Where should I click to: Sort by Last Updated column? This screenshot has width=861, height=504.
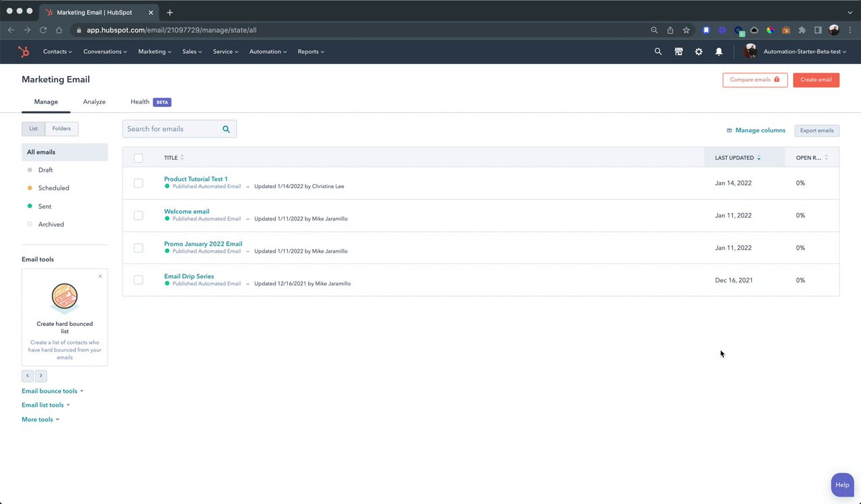click(x=738, y=158)
